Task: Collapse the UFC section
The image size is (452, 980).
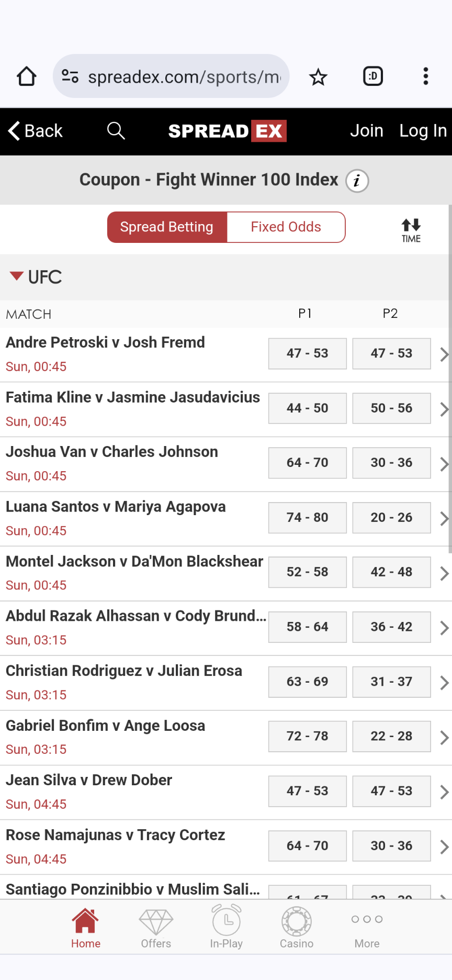Action: click(x=17, y=276)
